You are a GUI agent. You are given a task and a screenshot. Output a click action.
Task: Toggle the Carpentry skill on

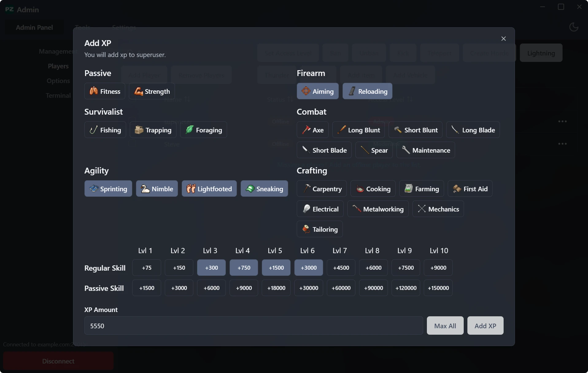click(321, 189)
